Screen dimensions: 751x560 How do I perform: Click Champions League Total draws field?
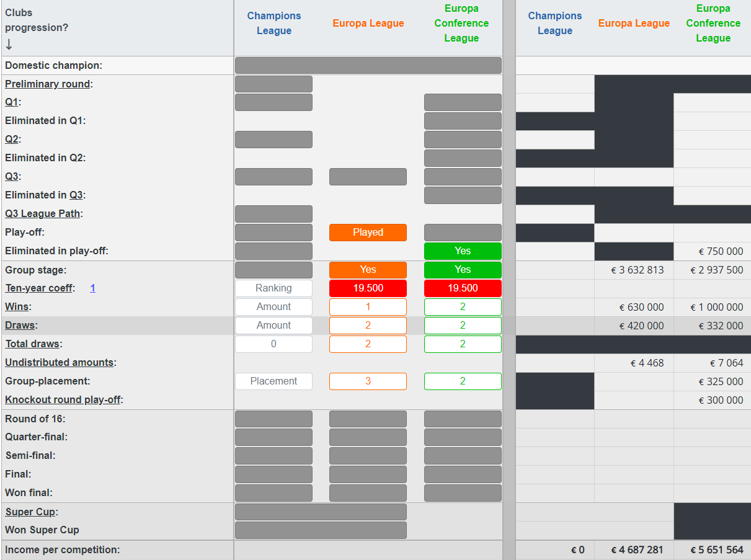tap(273, 344)
